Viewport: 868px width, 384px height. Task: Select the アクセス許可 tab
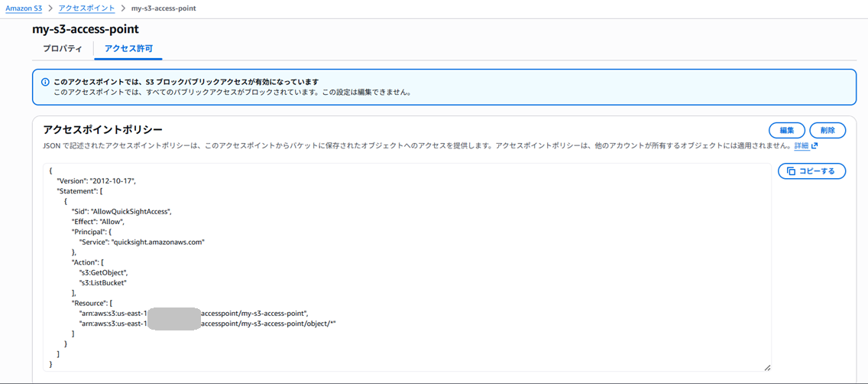pos(128,49)
